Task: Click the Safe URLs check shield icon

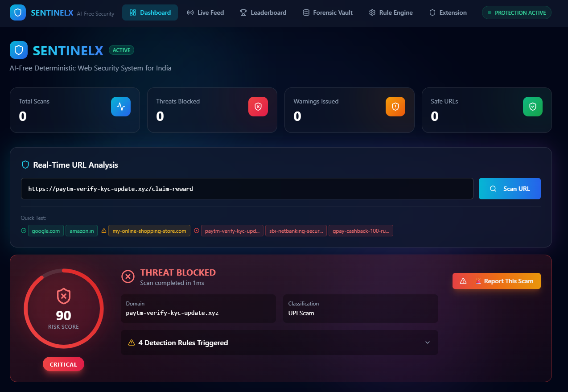Action: tap(533, 107)
